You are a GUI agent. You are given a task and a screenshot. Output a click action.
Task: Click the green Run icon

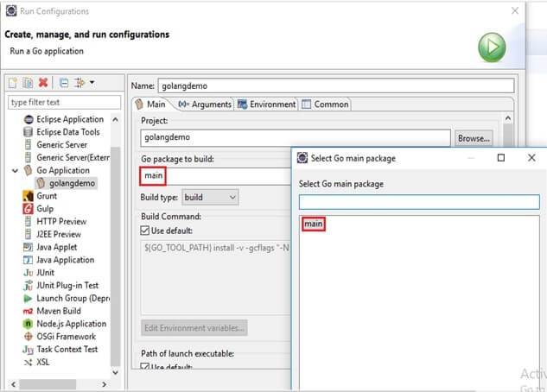pos(492,47)
